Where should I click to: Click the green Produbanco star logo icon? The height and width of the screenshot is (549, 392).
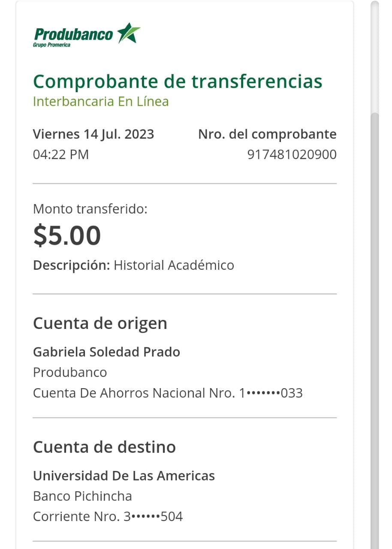click(129, 33)
